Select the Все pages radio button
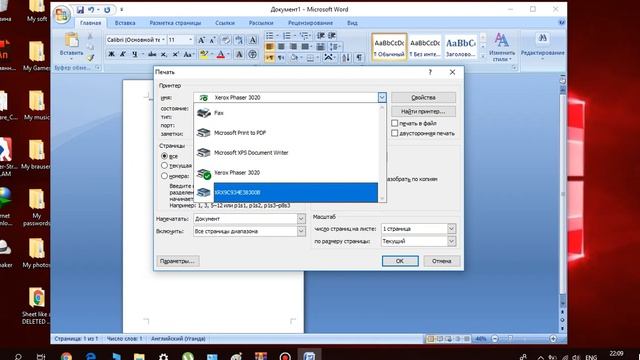Screen dimensions: 640x360 tap(164, 156)
